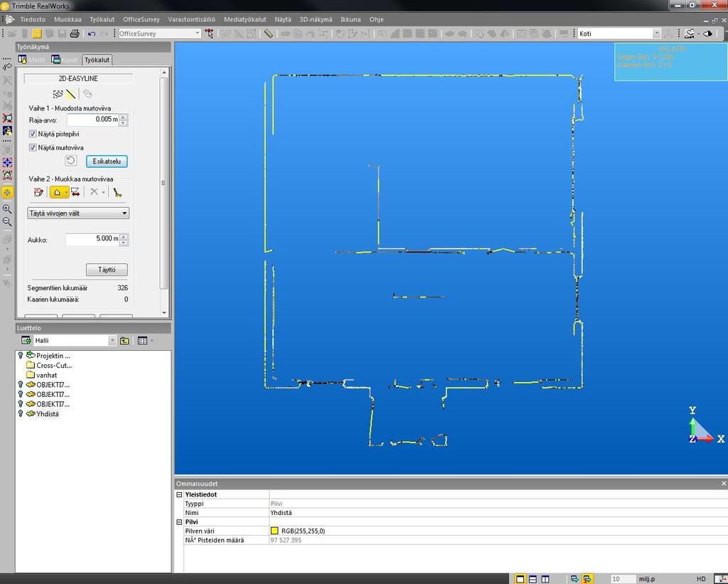Click the yellow line drawing tool in 2D-EasyLine

[70, 95]
